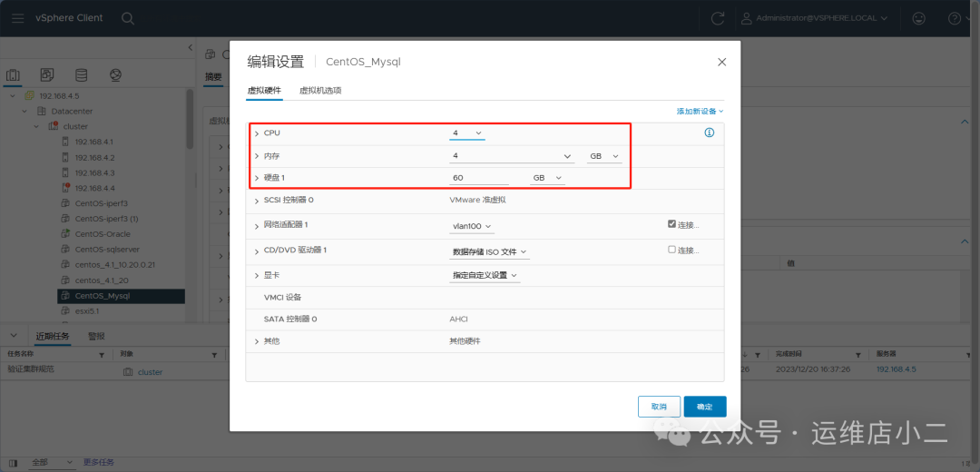Collapse the recent tasks panel chevron
Image resolution: width=980 pixels, height=472 pixels.
(15, 336)
